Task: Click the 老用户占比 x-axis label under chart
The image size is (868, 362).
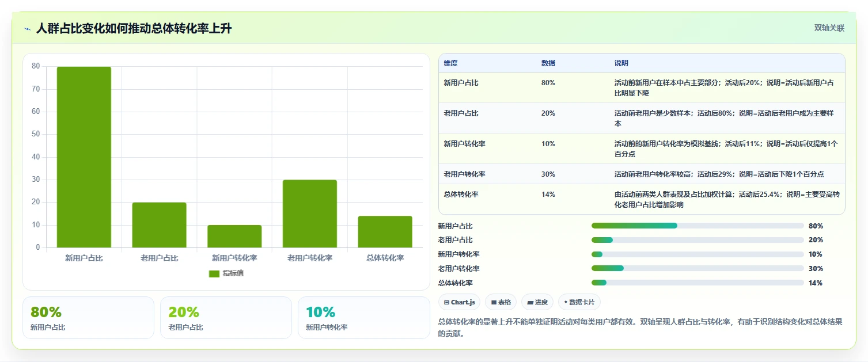Action: point(159,258)
